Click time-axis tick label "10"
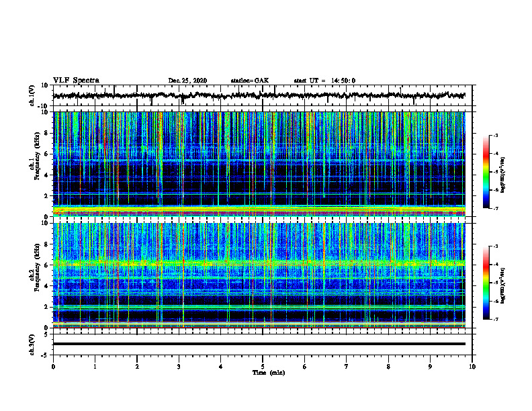532x411 pixels. pos(472,367)
